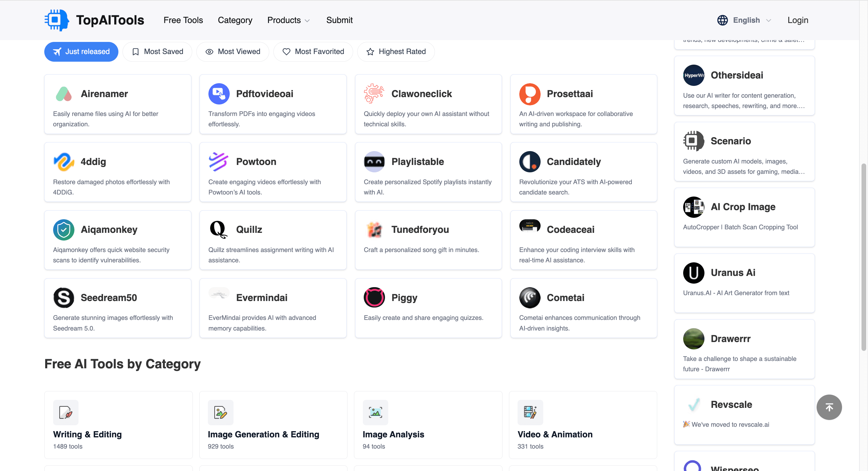Click the Othersideai HyperWrite icon
The image size is (868, 471).
coord(694,76)
